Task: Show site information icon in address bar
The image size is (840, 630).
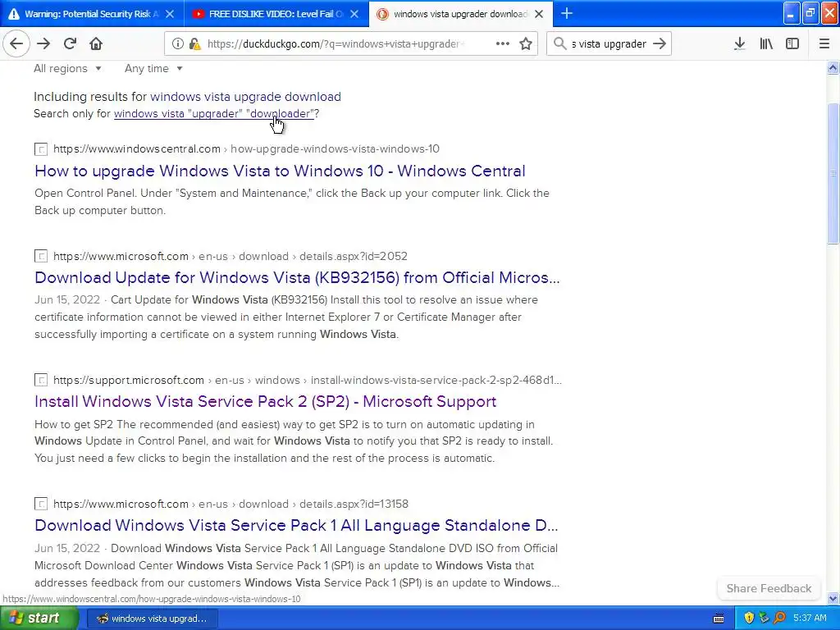Action: pyautogui.click(x=177, y=44)
